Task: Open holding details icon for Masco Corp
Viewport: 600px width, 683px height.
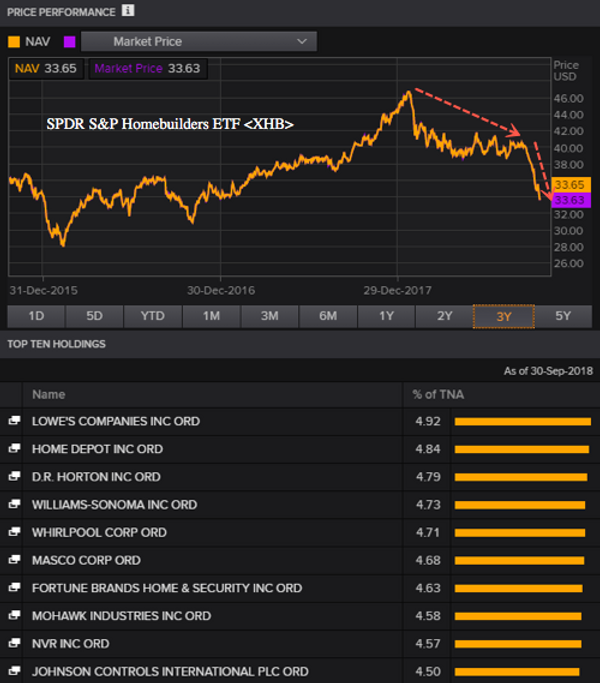Action: (x=14, y=559)
